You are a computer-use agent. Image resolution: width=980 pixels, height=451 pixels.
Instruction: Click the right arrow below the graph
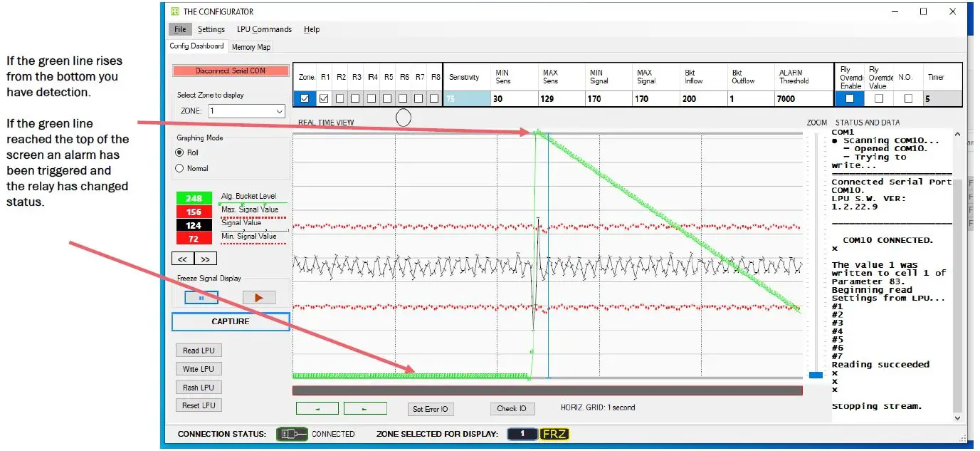(x=365, y=408)
